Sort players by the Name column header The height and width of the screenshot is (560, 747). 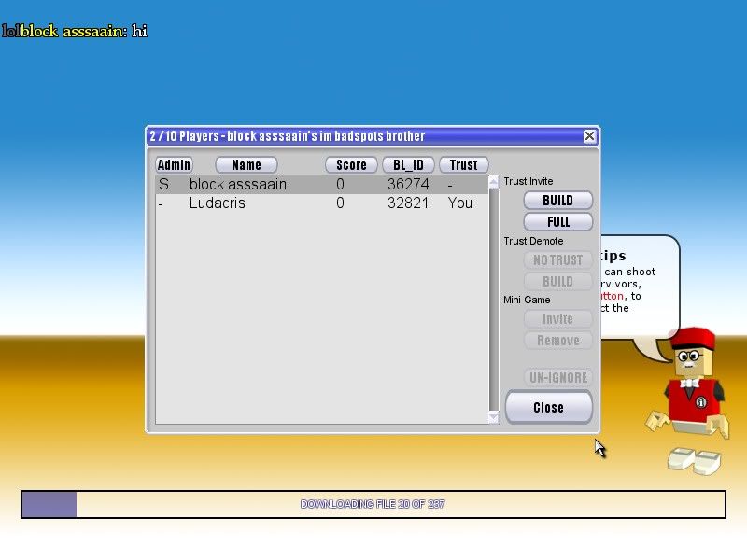(247, 165)
